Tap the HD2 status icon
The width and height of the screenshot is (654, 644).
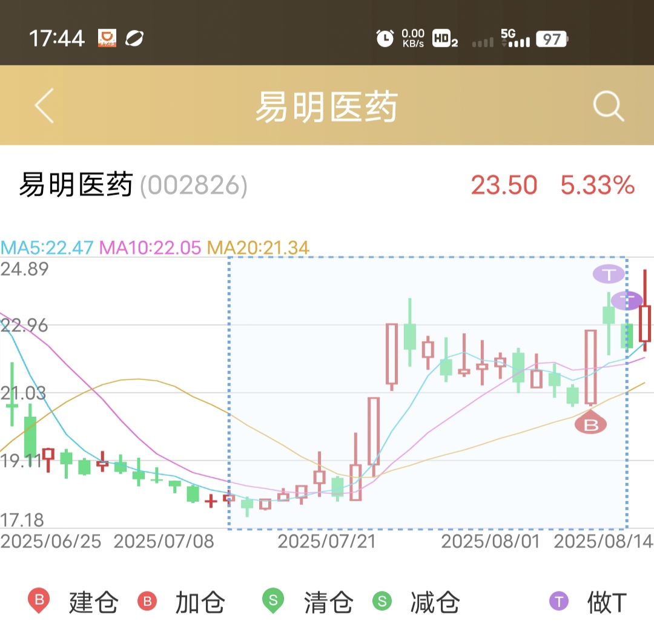pyautogui.click(x=444, y=38)
